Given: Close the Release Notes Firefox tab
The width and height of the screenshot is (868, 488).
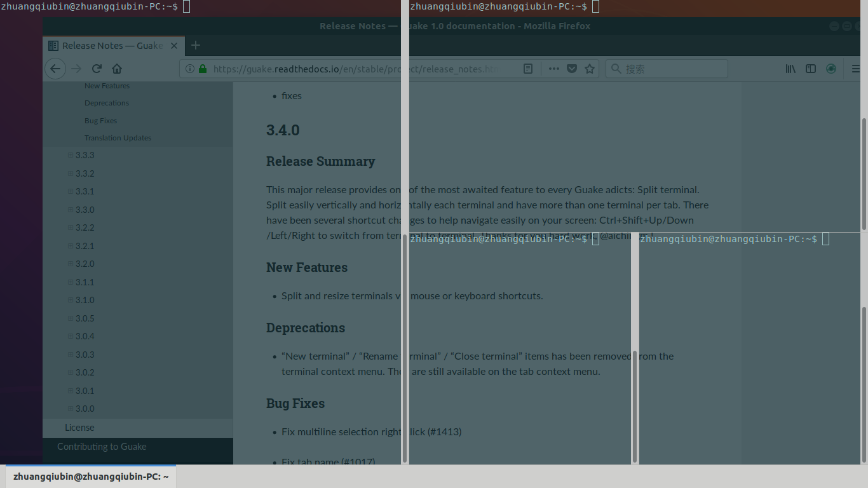Looking at the screenshot, I should 175,46.
